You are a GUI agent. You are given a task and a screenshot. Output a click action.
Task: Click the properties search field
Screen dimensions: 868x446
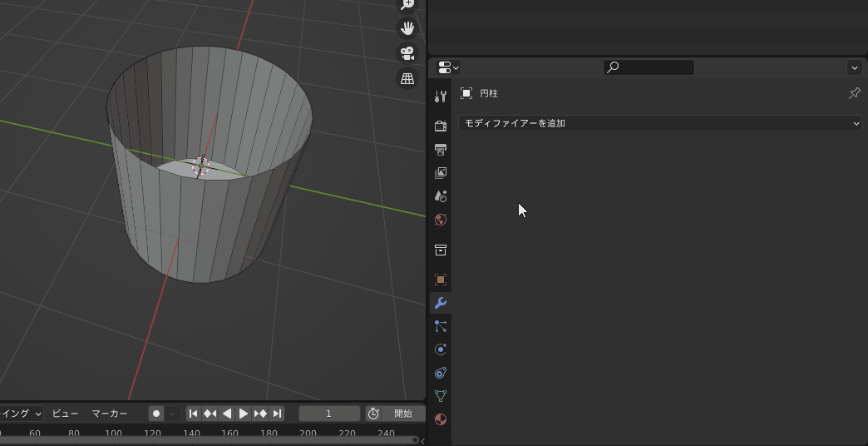point(649,67)
